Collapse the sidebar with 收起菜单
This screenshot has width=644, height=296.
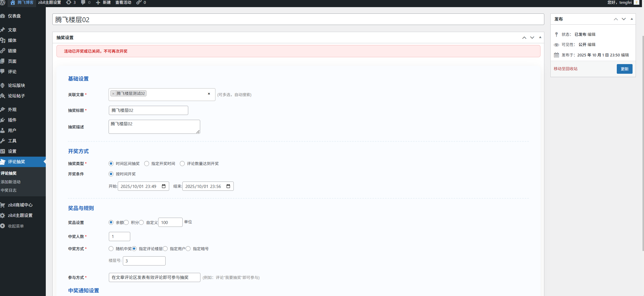15,226
